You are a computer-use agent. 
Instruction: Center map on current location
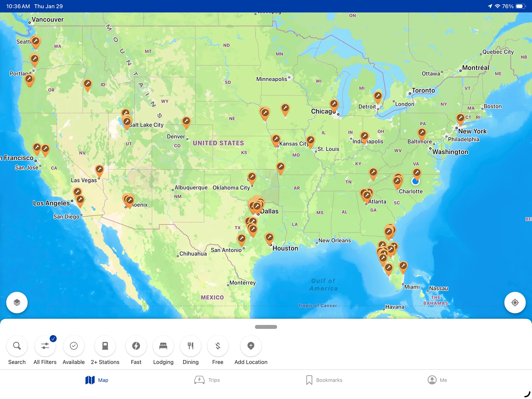[x=515, y=303]
